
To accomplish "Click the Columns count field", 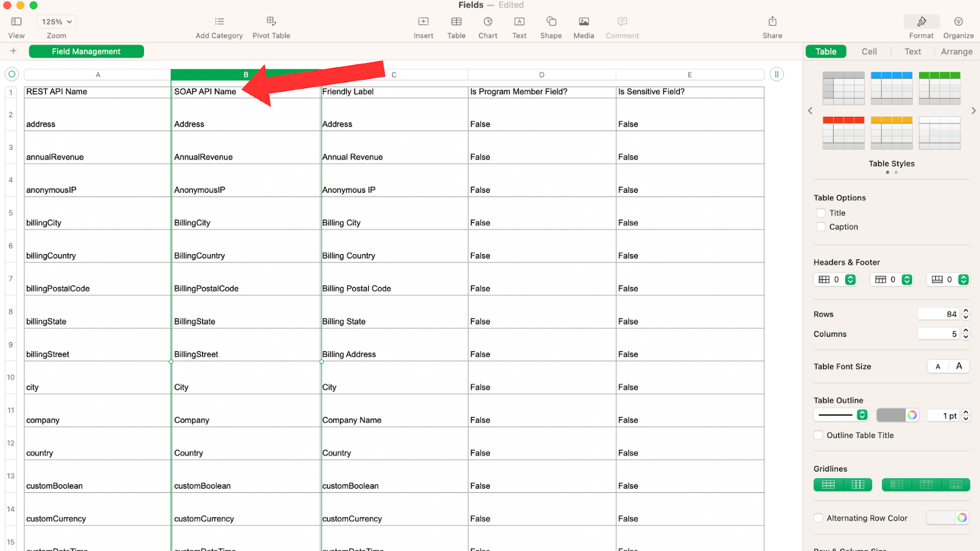I will pos(938,334).
